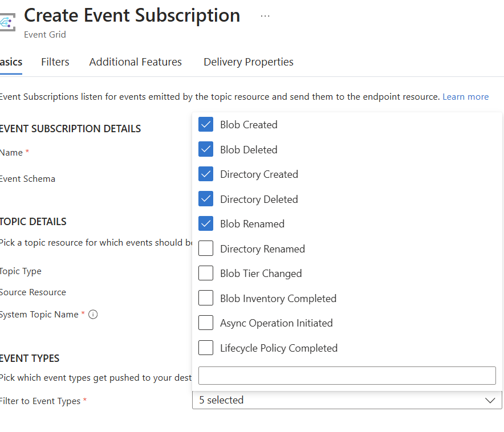The height and width of the screenshot is (432, 504).
Task: Click the 'Directory Renamed' option label
Action: (x=262, y=249)
